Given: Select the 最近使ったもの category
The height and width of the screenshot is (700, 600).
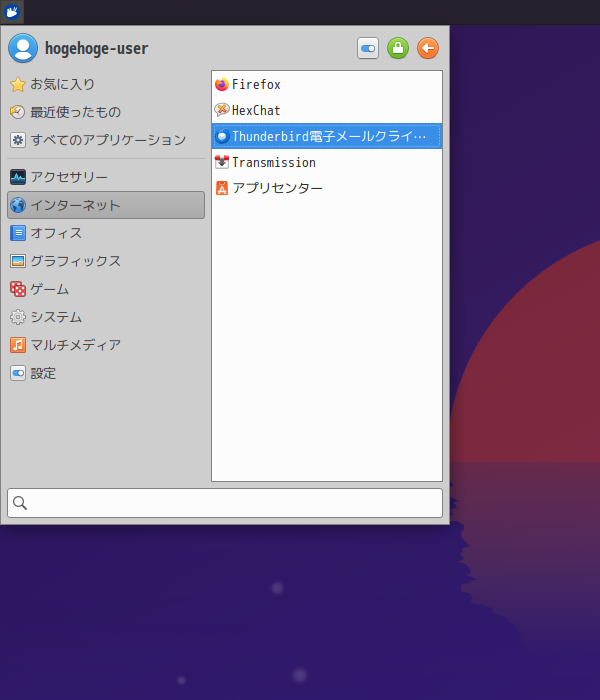Looking at the screenshot, I should click(x=106, y=112).
